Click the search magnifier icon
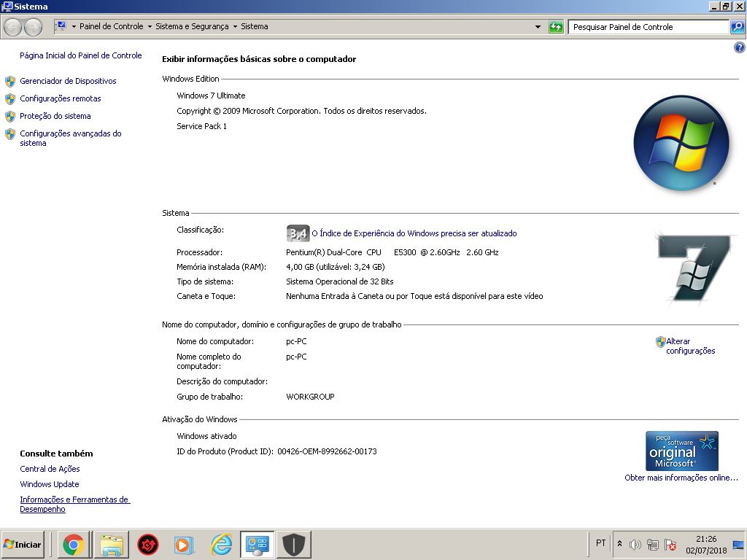Viewport: 747px width, 560px height. (x=738, y=27)
